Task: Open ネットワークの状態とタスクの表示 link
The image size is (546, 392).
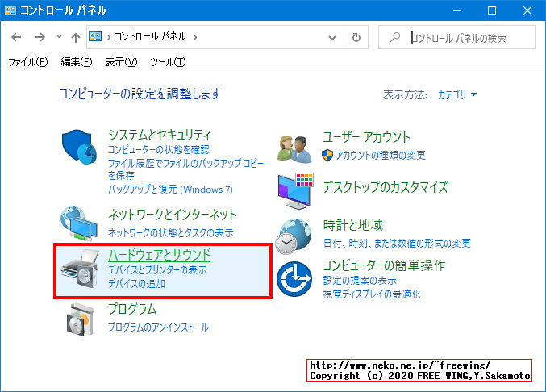Action: pos(171,232)
